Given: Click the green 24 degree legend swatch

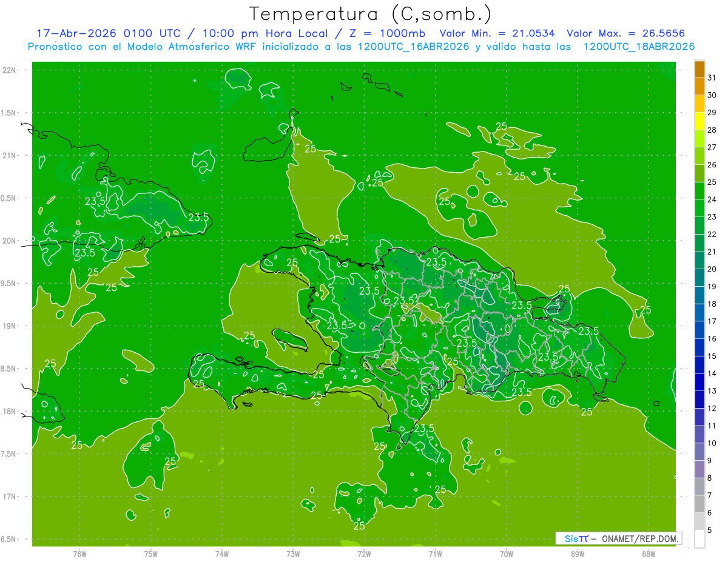Looking at the screenshot, I should [699, 191].
